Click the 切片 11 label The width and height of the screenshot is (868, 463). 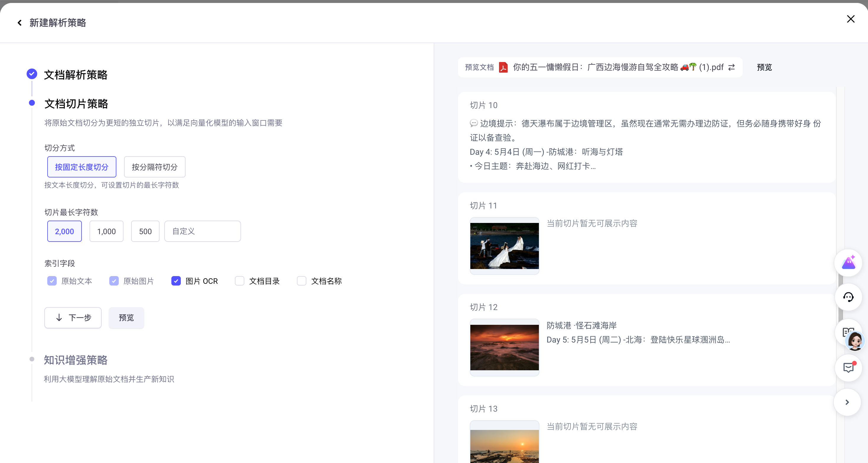point(484,206)
